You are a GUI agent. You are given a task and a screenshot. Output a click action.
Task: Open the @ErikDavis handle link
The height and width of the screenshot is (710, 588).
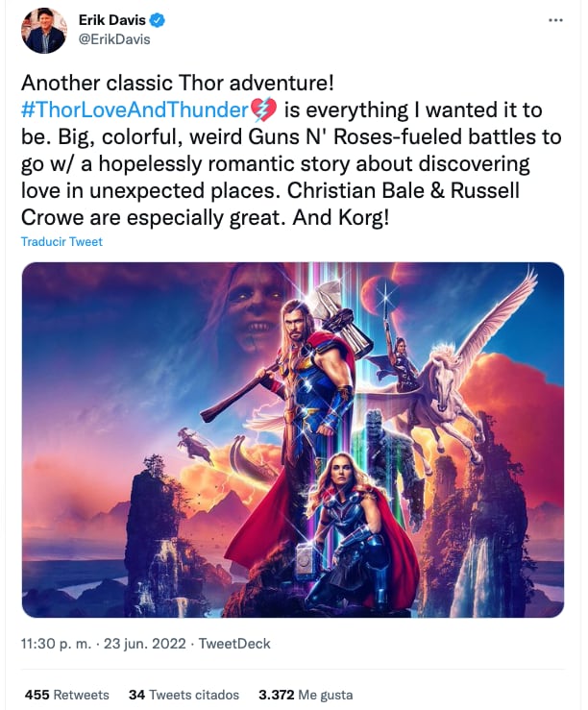tap(113, 39)
